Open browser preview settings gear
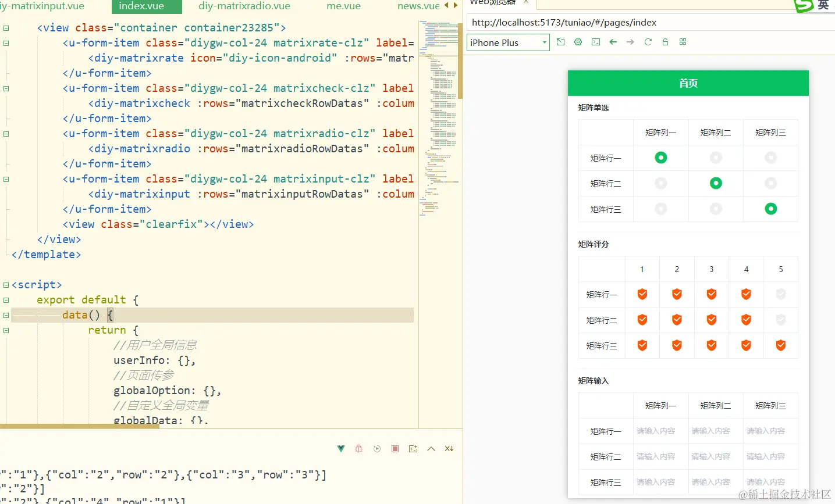835x504 pixels. point(578,42)
